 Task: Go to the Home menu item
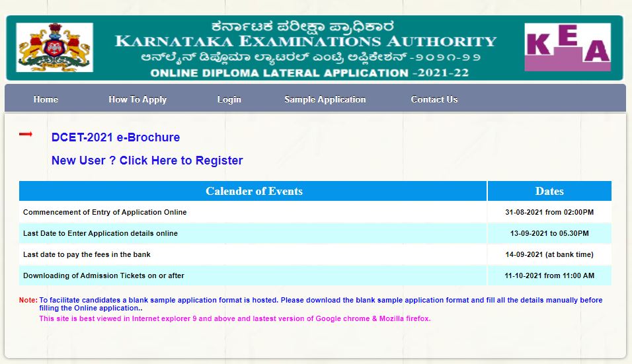(46, 99)
